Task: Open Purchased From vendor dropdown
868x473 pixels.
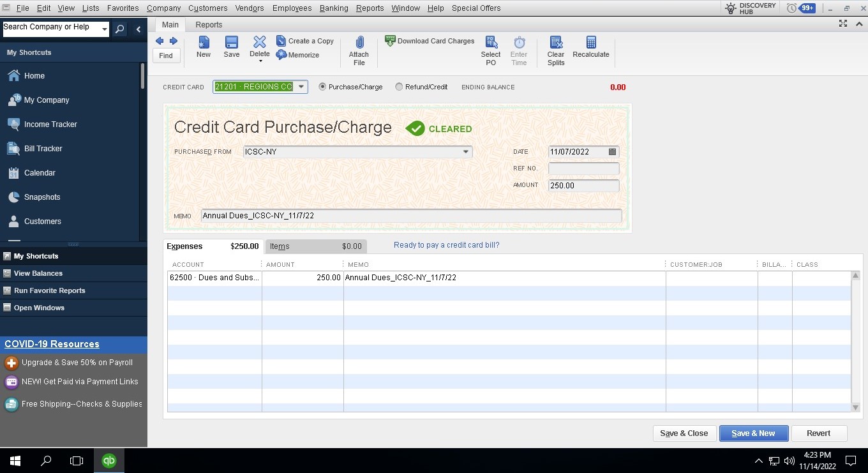Action: pyautogui.click(x=466, y=152)
